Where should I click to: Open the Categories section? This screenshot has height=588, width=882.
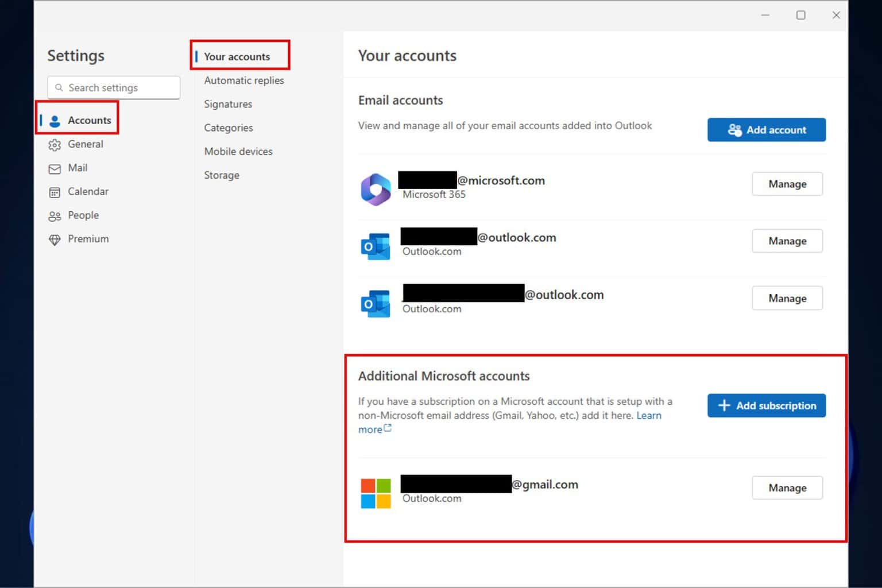[229, 127]
